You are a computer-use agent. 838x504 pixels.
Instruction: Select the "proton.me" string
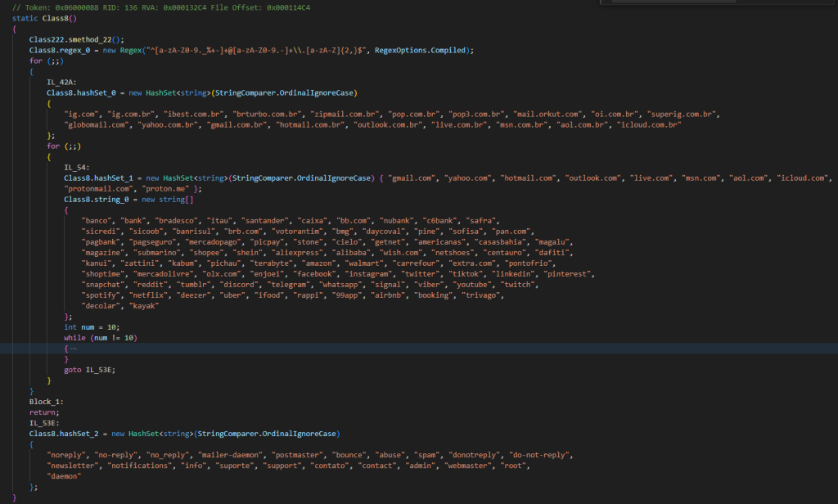coord(165,189)
